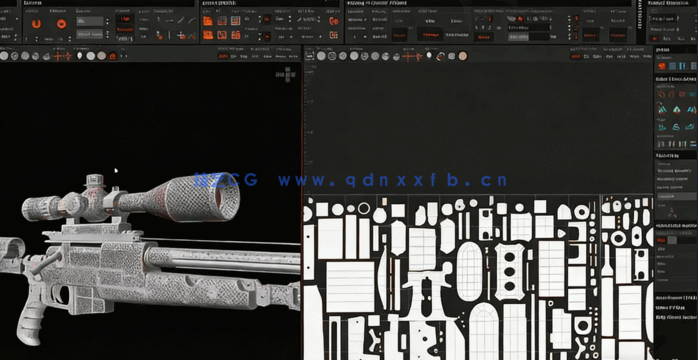Viewport: 698px width, 360px height.
Task: Select the highlighted gray row in right sidebar list
Action: (676, 196)
